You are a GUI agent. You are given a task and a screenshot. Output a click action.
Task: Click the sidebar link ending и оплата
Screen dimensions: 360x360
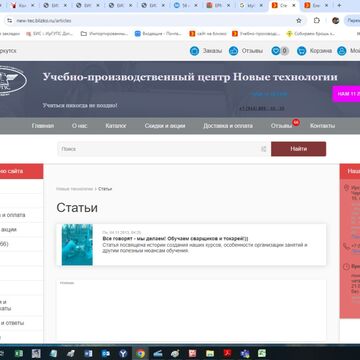[13, 215]
